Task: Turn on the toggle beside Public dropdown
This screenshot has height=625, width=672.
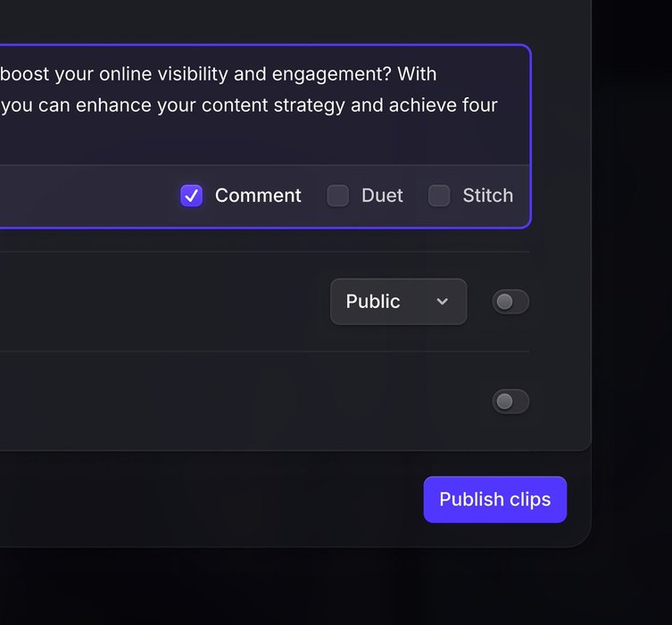Action: (x=510, y=302)
